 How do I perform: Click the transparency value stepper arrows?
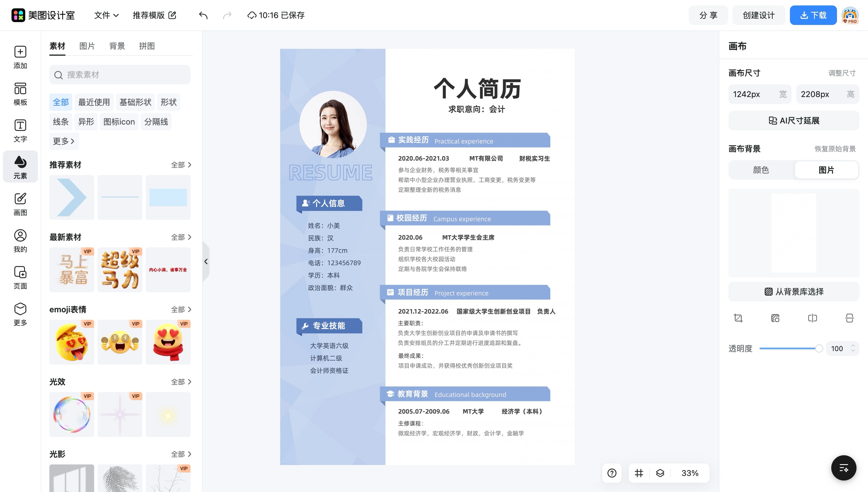853,348
